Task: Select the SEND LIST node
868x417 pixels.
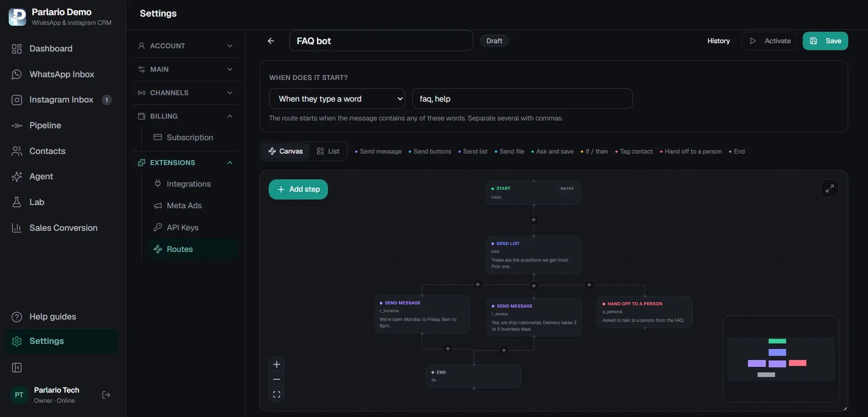Action: [534, 255]
